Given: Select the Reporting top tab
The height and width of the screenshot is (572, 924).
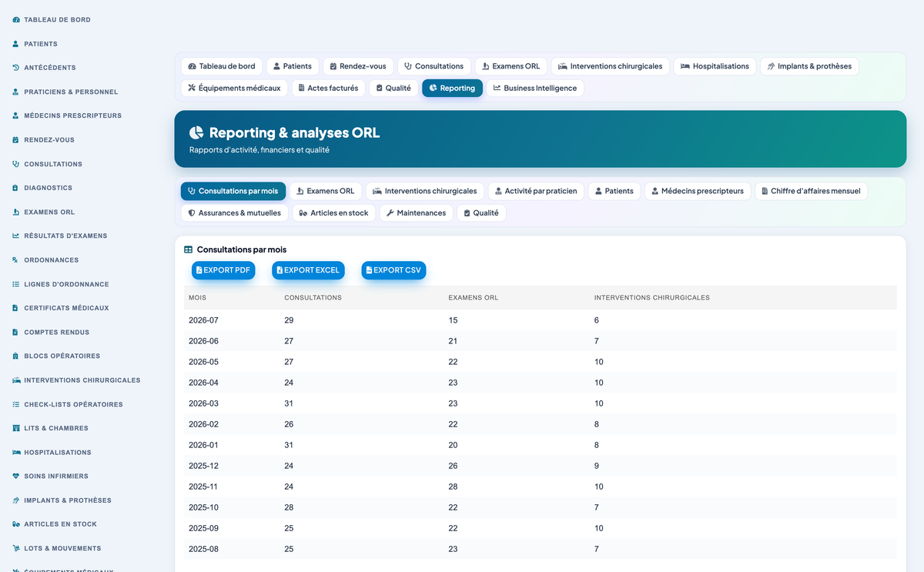Looking at the screenshot, I should [x=452, y=89].
